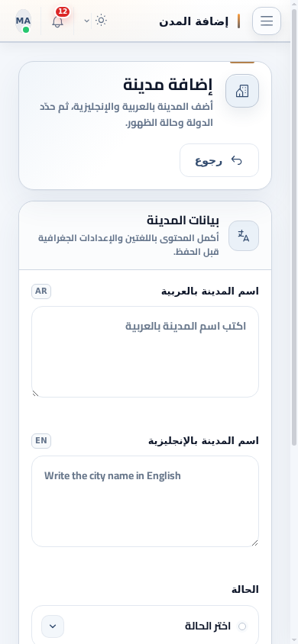The height and width of the screenshot is (644, 298).
Task: Open the اختر الحالة select box
Action: click(145, 625)
